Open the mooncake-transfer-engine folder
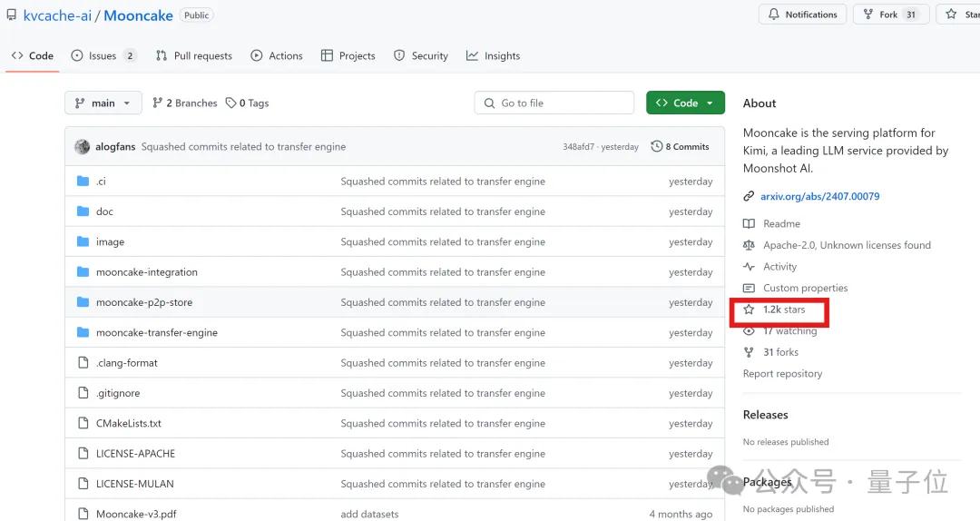Viewport: 980px width, 521px height. click(157, 333)
